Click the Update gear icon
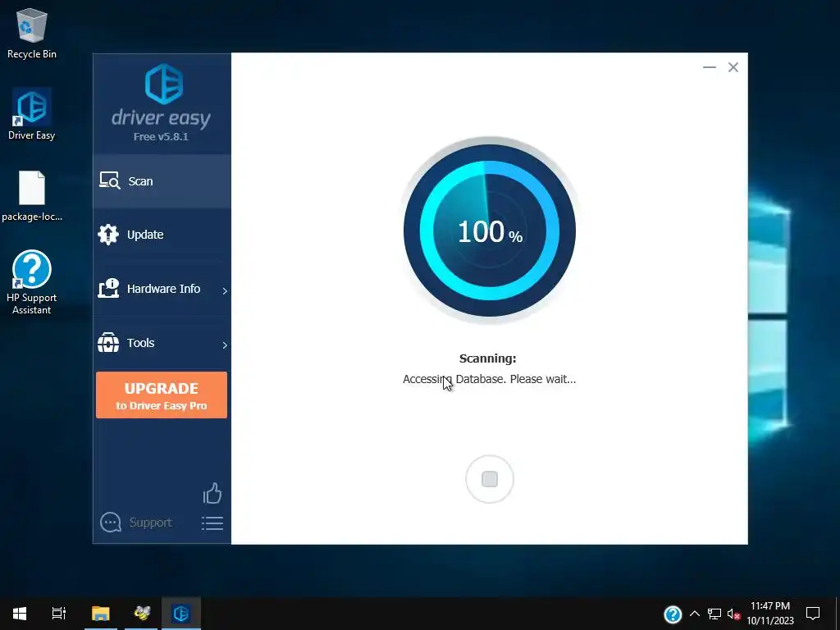Image resolution: width=840 pixels, height=630 pixels. [x=108, y=235]
